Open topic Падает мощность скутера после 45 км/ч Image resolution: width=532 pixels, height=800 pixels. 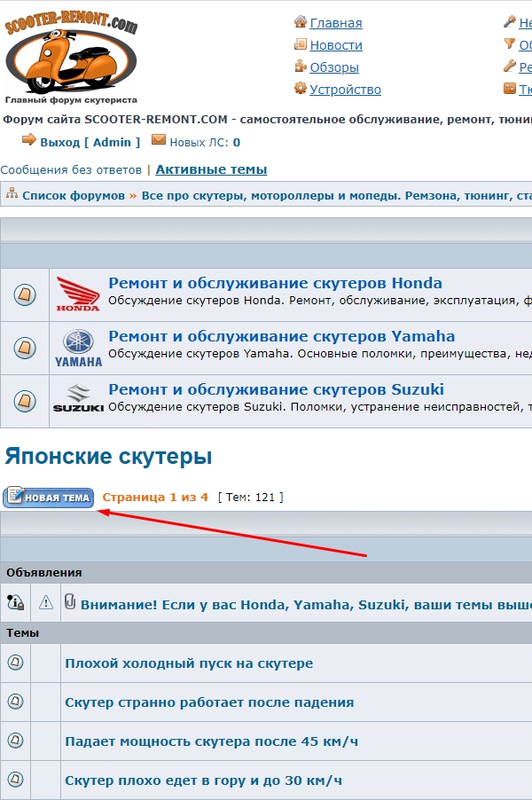coord(211,741)
